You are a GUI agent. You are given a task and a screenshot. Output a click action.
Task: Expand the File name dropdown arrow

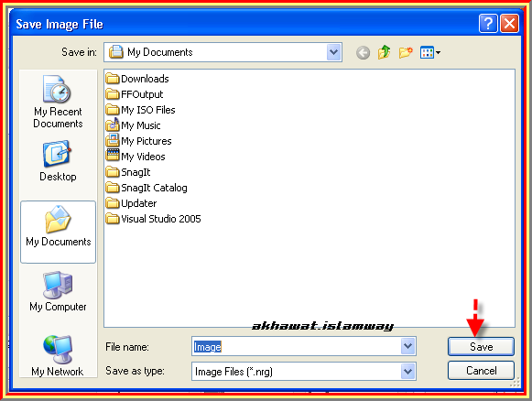point(408,346)
